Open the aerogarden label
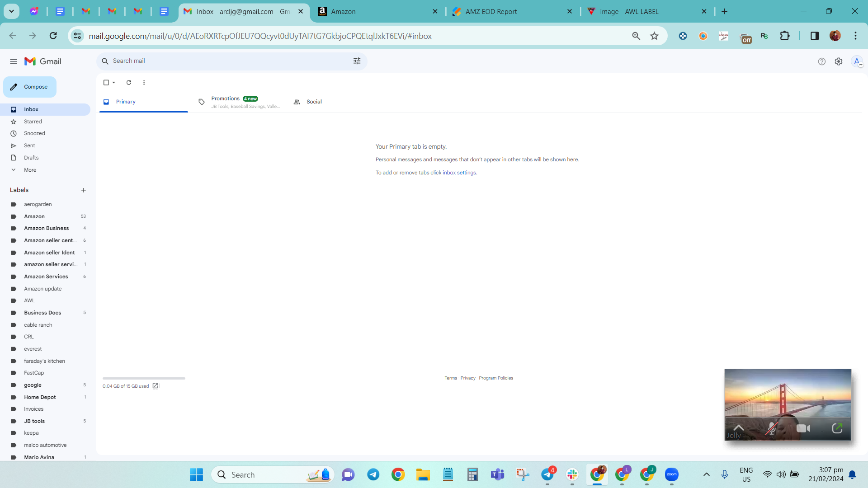 (x=45, y=204)
